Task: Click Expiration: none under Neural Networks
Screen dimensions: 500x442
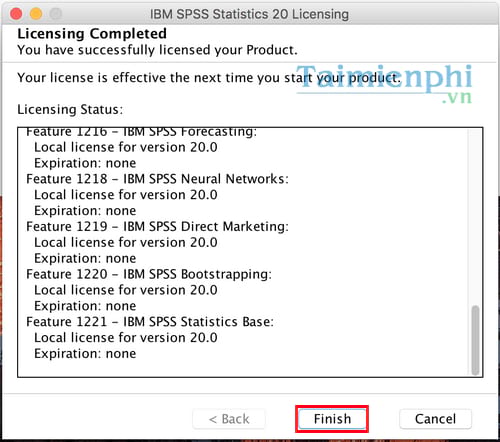Action: click(x=85, y=211)
